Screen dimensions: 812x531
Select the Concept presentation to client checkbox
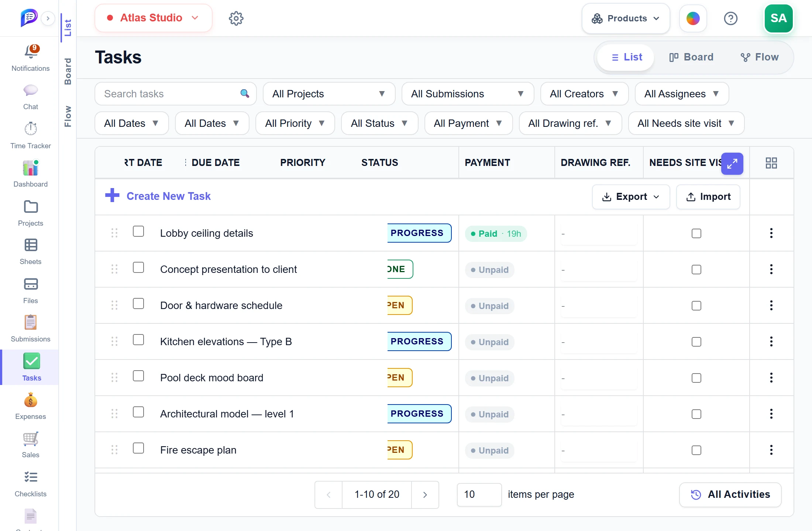click(138, 267)
